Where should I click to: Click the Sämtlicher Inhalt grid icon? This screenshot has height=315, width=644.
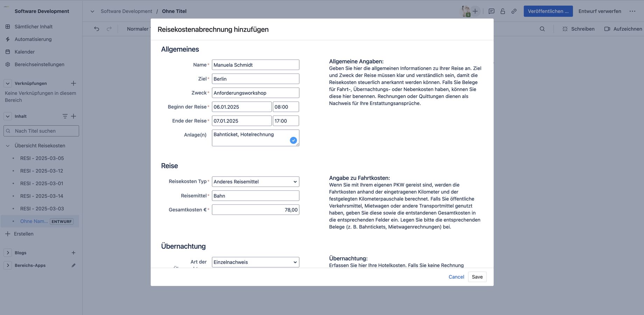point(8,27)
